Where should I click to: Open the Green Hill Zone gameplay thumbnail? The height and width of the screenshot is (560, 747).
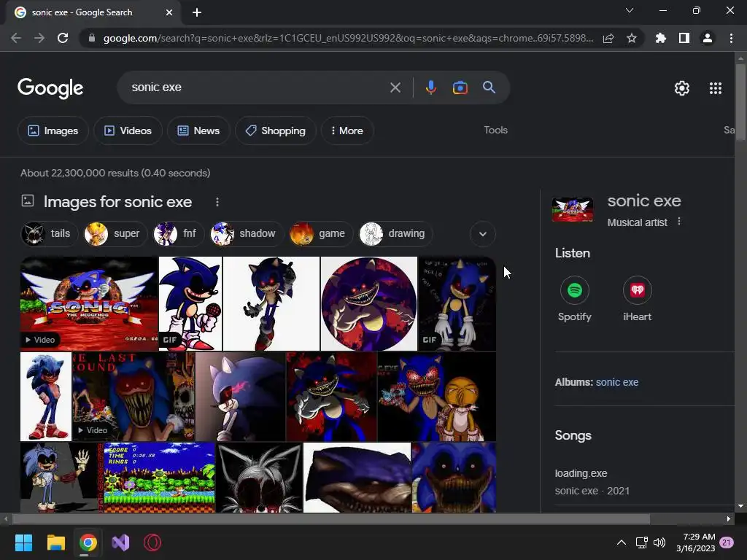159,478
